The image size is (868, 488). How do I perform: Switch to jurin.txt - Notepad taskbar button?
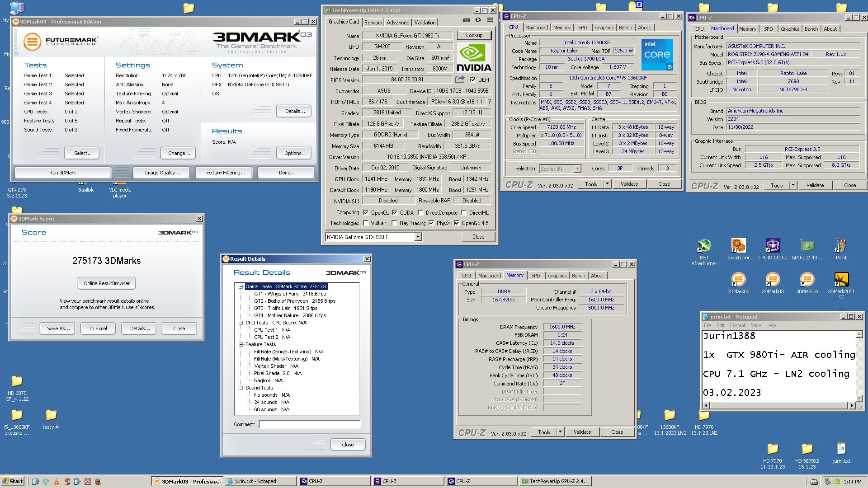point(260,481)
